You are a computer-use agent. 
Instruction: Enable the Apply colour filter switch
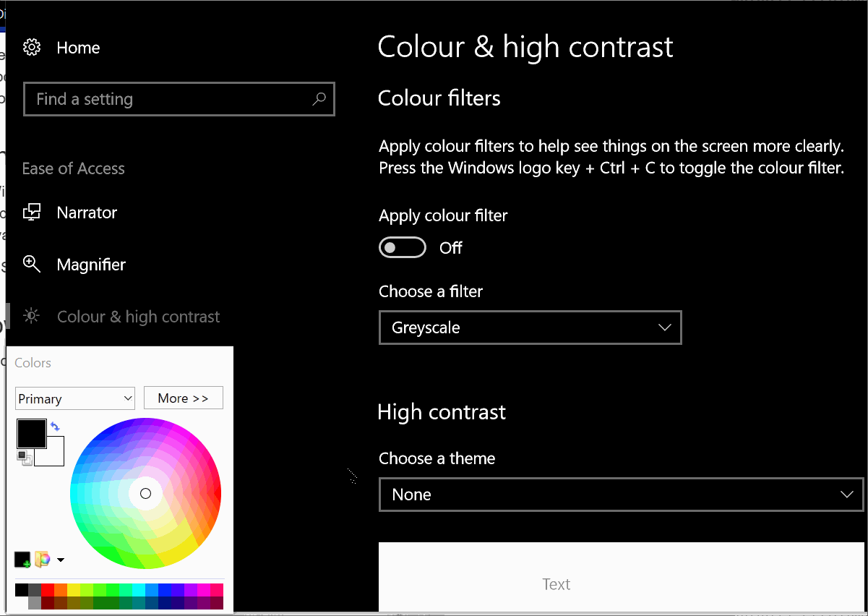[403, 247]
